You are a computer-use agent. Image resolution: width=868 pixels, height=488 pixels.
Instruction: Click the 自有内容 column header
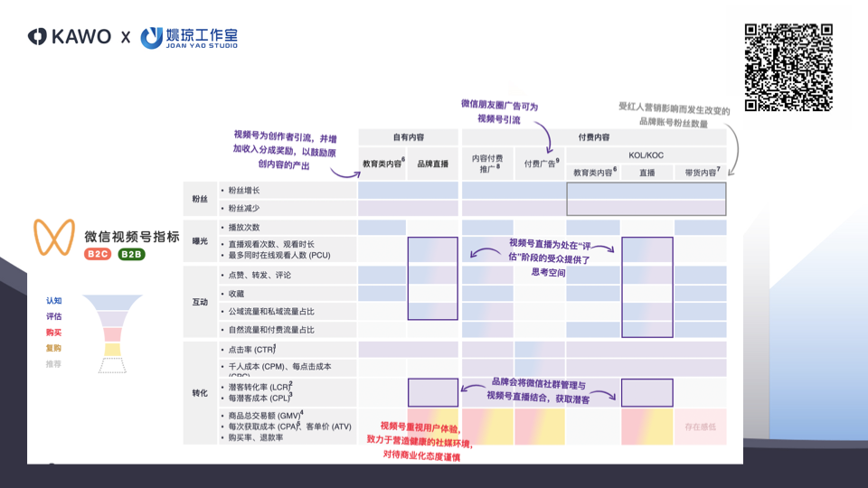point(408,137)
